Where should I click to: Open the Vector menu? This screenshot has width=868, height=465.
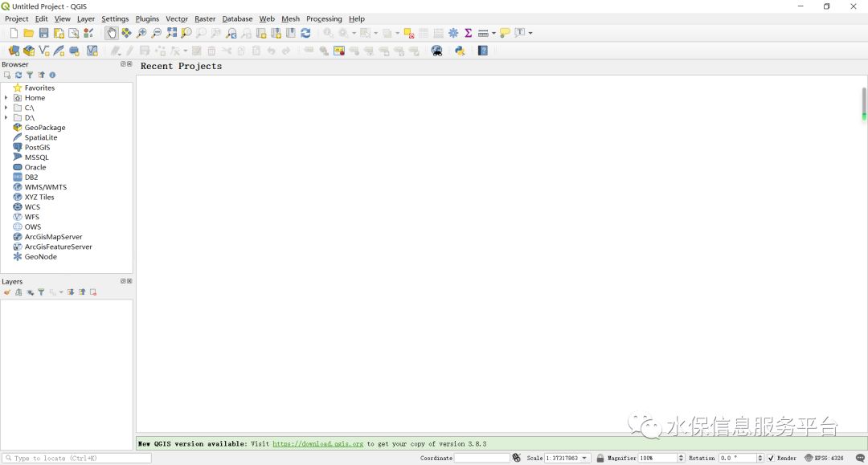[x=177, y=18]
